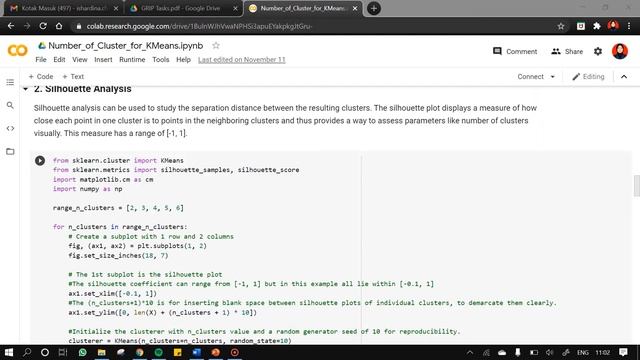Open the volume control in system tray

(549, 352)
